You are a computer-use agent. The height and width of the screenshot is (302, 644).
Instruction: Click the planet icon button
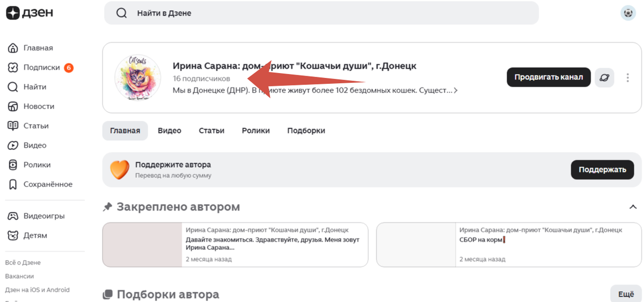(605, 77)
